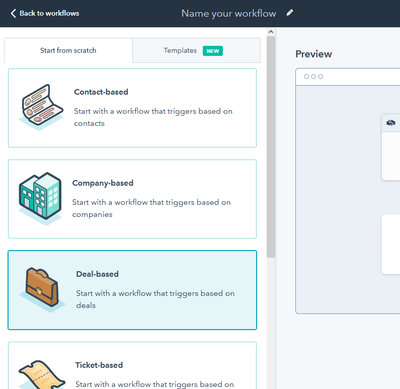Switch to the Templates tab
This screenshot has height=389, width=400.
click(x=196, y=51)
